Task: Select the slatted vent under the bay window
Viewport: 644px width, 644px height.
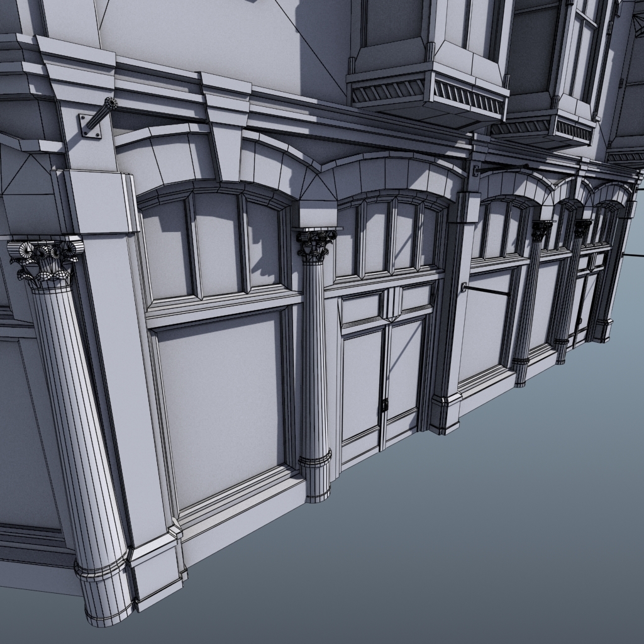Action: coord(469,94)
